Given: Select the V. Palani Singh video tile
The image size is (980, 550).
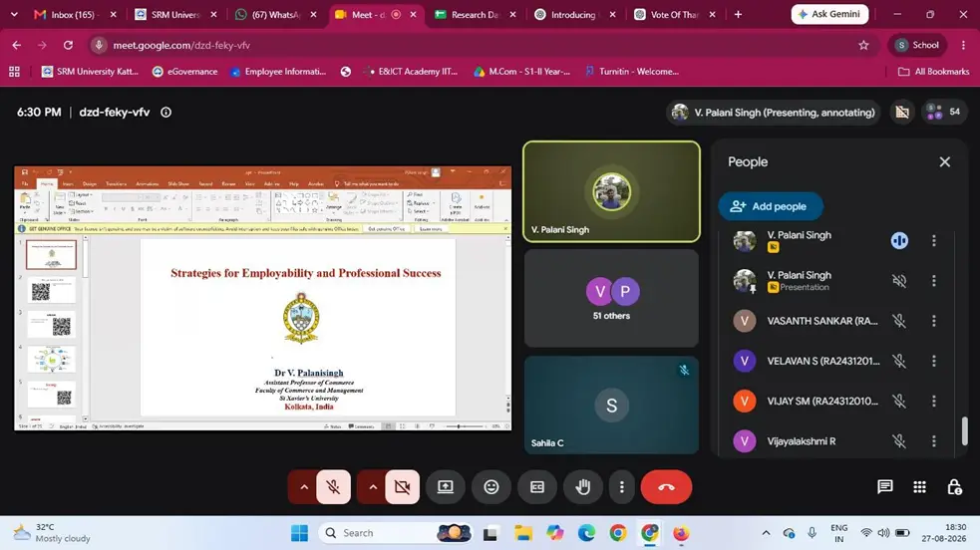Looking at the screenshot, I should click(x=611, y=191).
